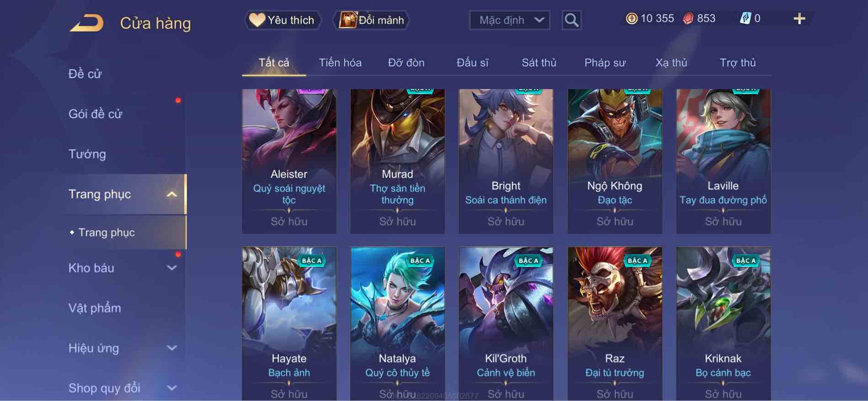Image resolution: width=868 pixels, height=401 pixels.
Task: Open Natalya Quý cô thủy tề skin card
Action: [x=397, y=324]
